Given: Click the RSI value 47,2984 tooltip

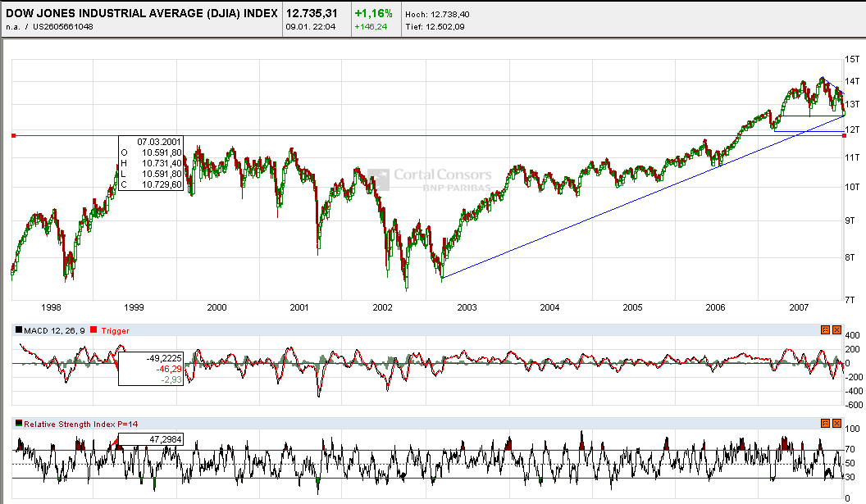Looking at the screenshot, I should pos(166,439).
